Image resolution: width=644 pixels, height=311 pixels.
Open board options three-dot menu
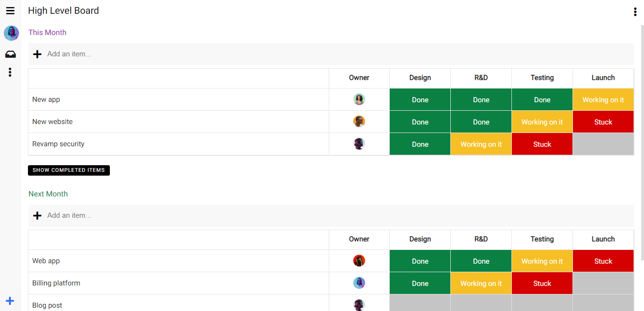pos(635,12)
